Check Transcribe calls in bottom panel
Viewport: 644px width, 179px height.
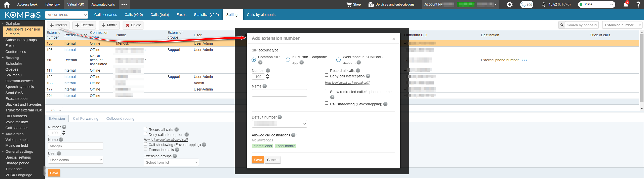click(x=145, y=149)
